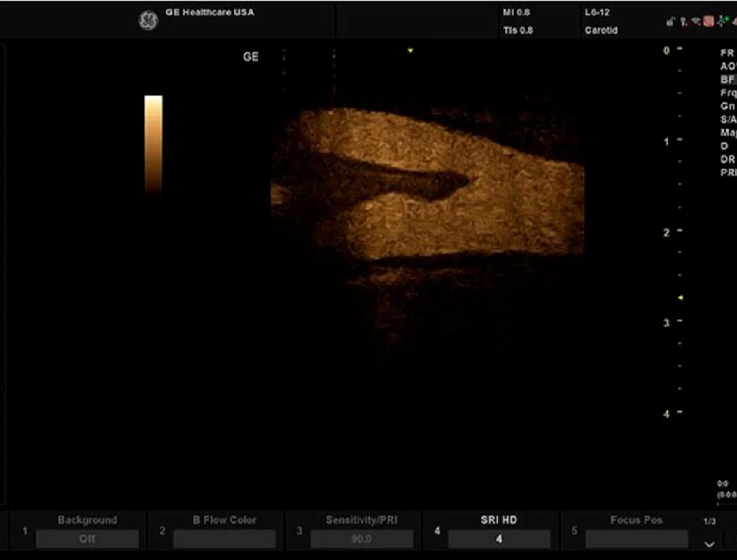The image size is (737, 560).
Task: Expand next control page with down chevron
Action: point(709,544)
